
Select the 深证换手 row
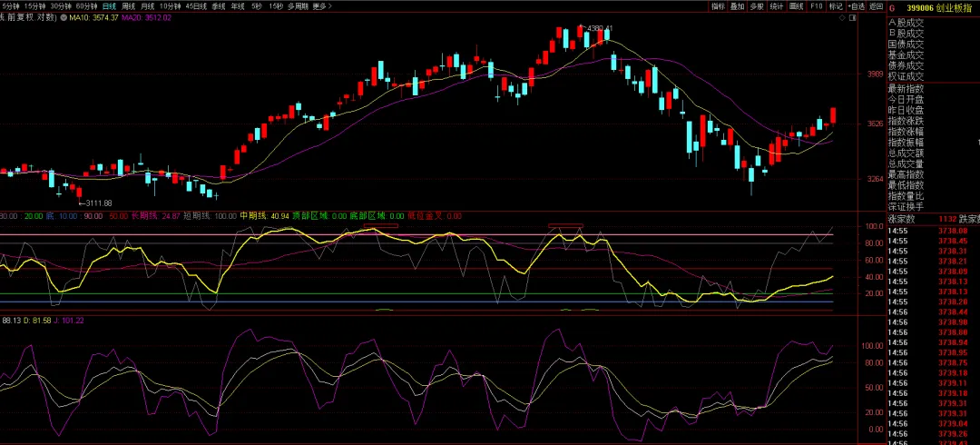pos(906,206)
